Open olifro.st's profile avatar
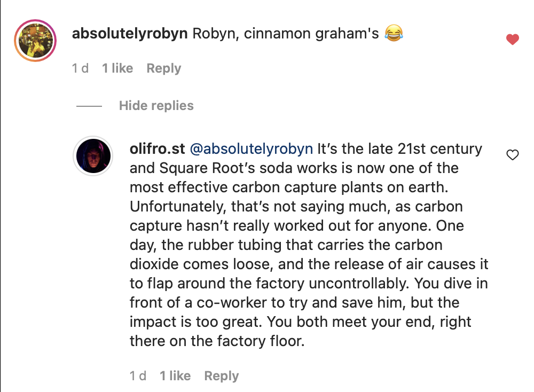This screenshot has width=534, height=392. pos(93,156)
